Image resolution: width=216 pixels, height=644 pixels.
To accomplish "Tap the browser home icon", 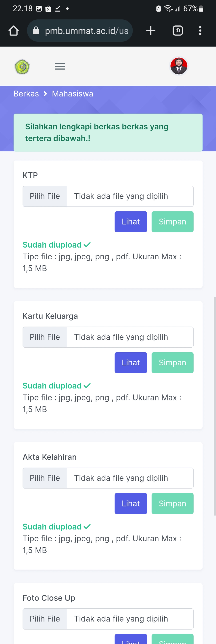I will 14,31.
